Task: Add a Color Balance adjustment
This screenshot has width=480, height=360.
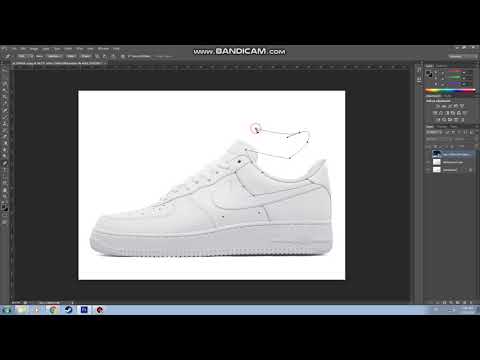Action: (x=440, y=113)
